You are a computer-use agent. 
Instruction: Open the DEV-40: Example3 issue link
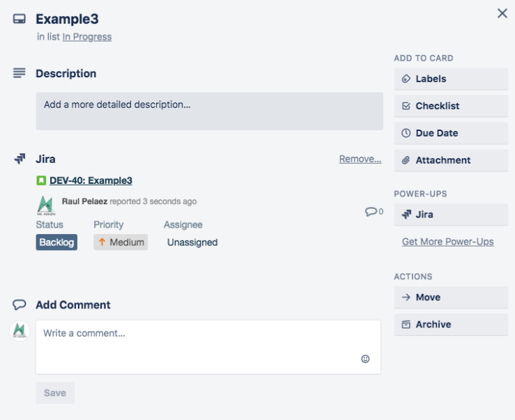(91, 180)
